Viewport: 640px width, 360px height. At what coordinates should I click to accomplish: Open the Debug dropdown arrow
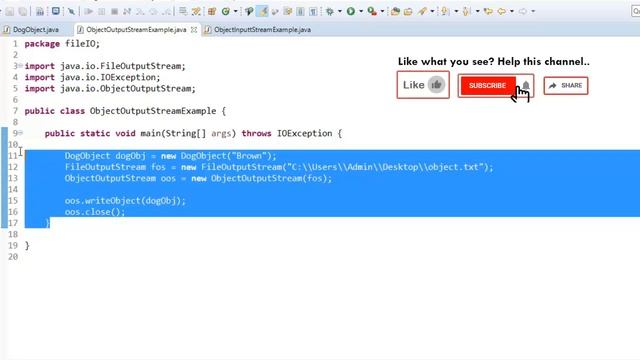340,11
